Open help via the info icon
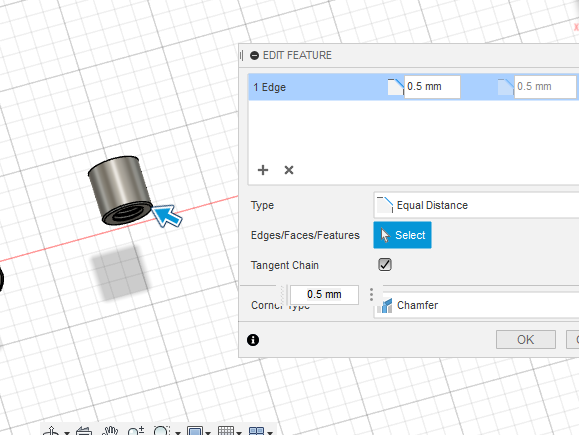The height and width of the screenshot is (435, 579). 253,340
